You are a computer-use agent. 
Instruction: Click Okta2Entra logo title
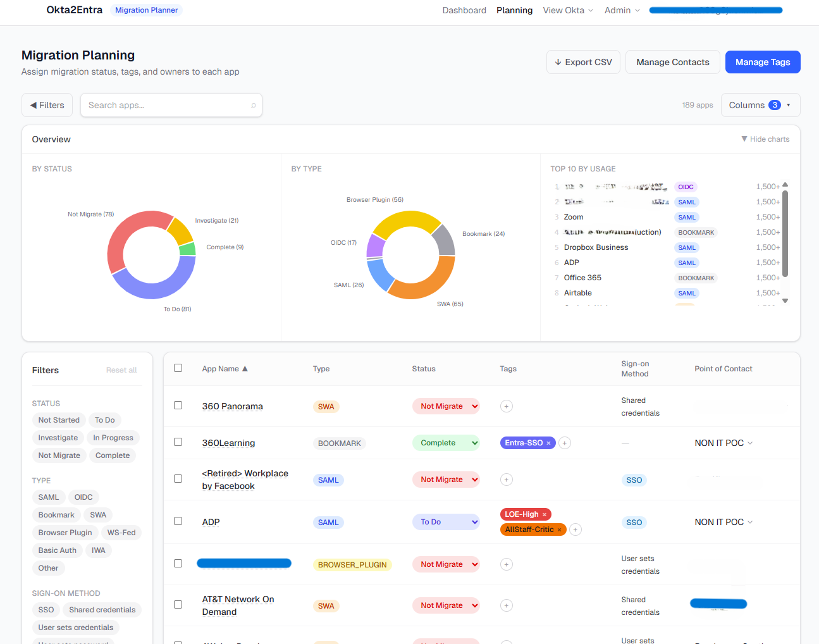click(75, 9)
